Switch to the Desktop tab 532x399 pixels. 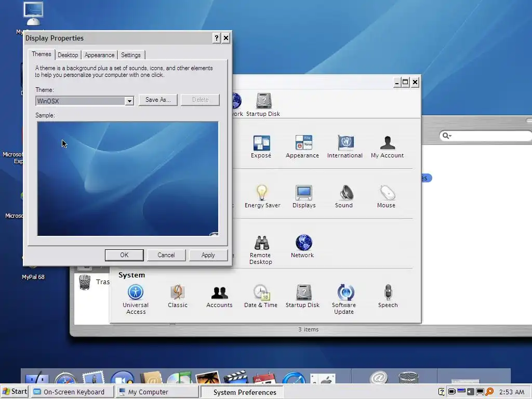68,55
